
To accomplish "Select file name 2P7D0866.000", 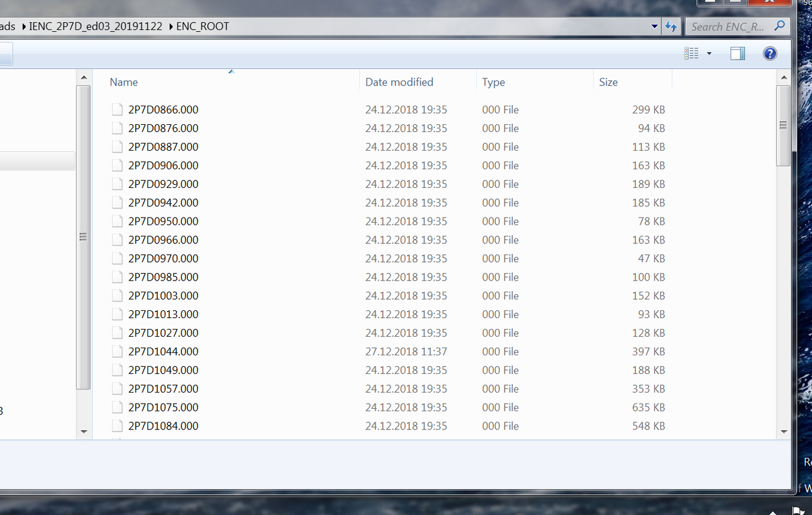I will point(163,109).
